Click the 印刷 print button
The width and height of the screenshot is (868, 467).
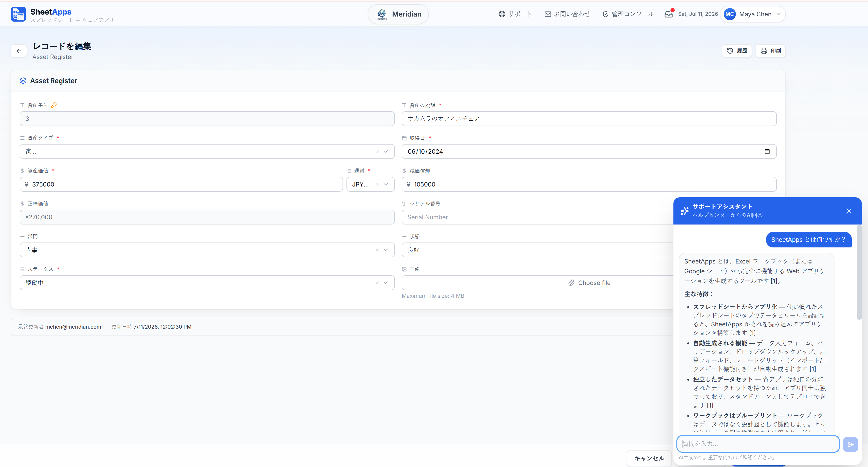(771, 51)
